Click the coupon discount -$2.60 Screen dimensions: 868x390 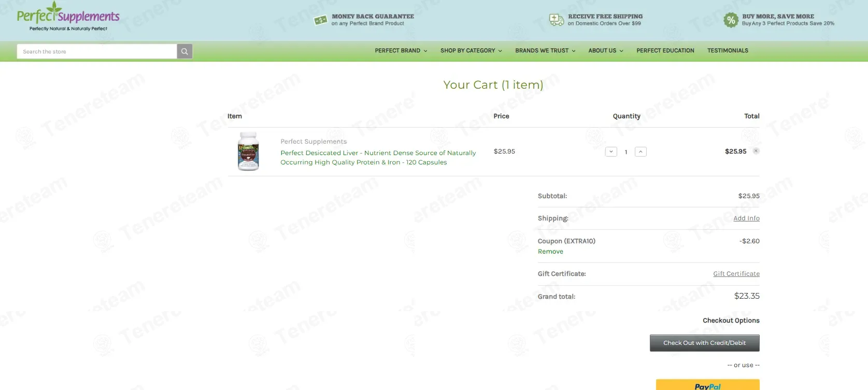pyautogui.click(x=749, y=241)
